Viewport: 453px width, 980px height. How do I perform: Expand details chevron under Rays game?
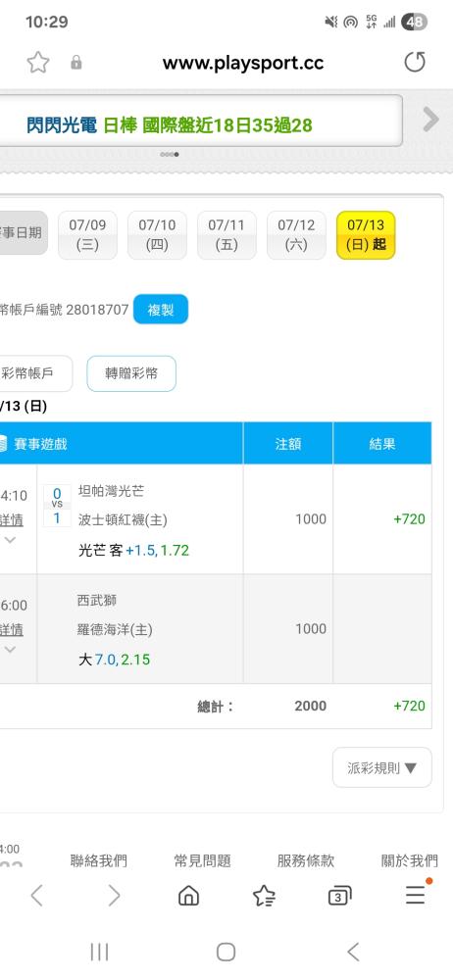click(x=10, y=541)
